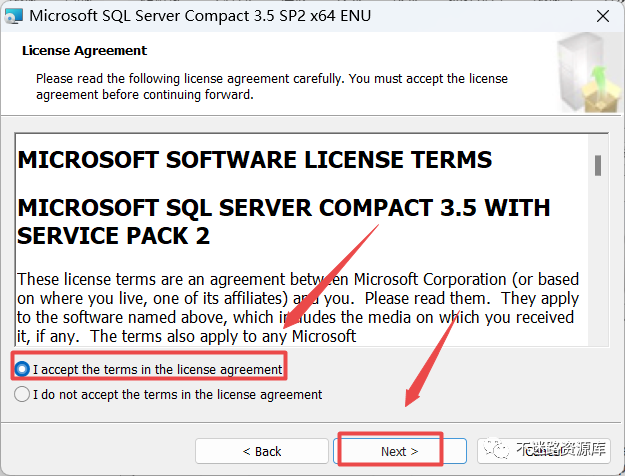The height and width of the screenshot is (476, 625).
Task: Click the server box graphic in header
Action: pyautogui.click(x=589, y=73)
